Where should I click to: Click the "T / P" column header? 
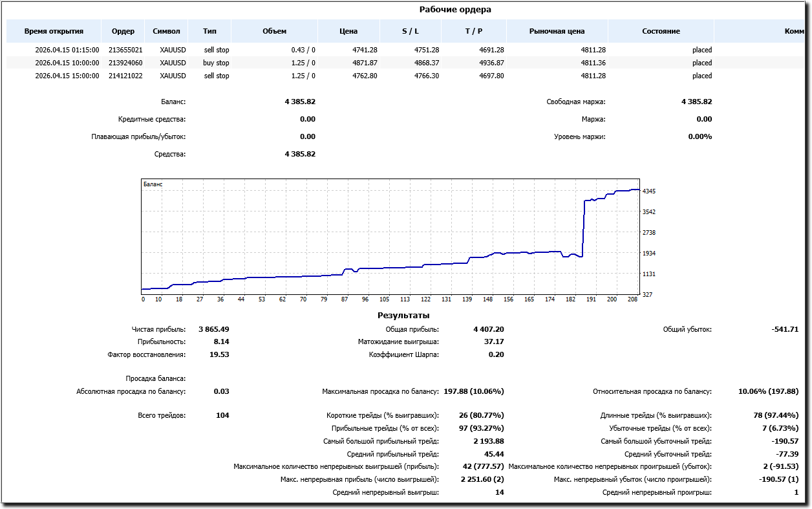coord(474,31)
